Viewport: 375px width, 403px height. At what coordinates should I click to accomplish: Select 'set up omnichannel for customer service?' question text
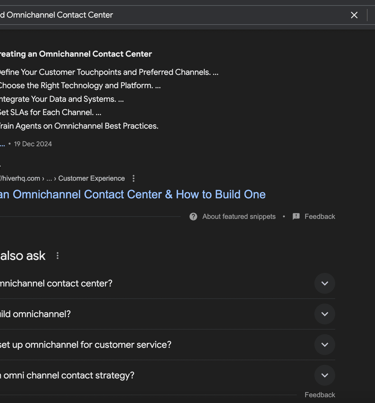(x=86, y=345)
